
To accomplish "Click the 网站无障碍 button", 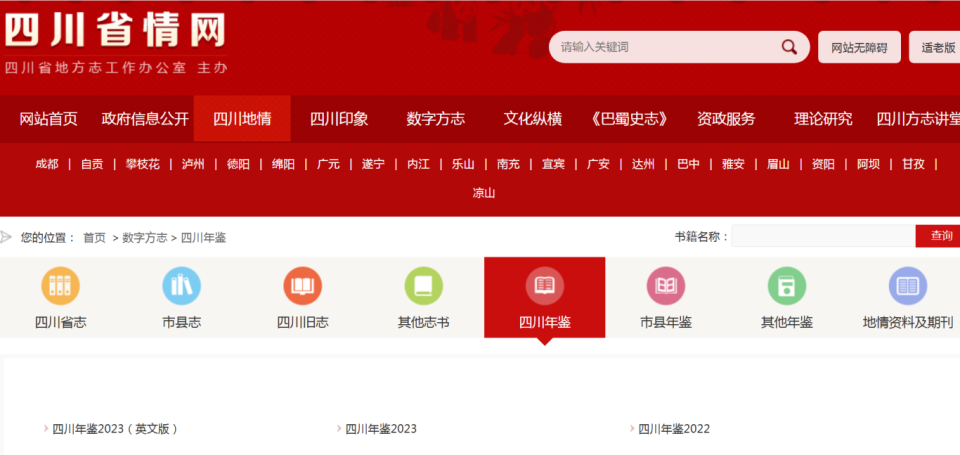I will click(x=859, y=47).
